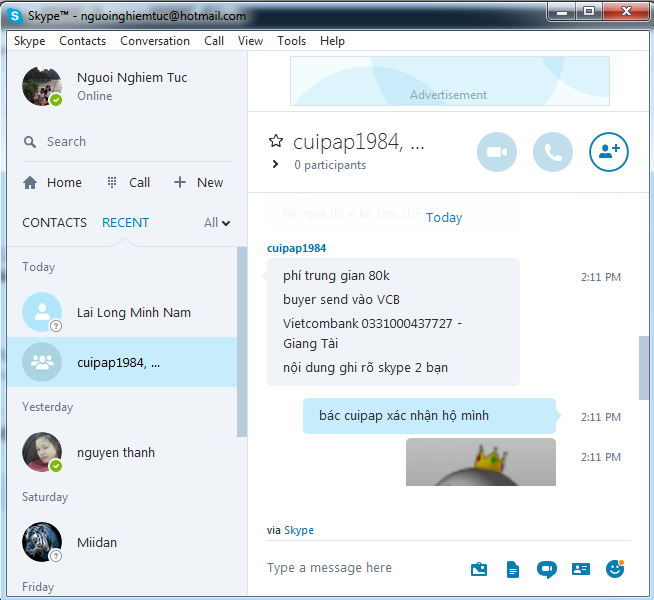Click the Skype logo in title bar

pyautogui.click(x=15, y=16)
